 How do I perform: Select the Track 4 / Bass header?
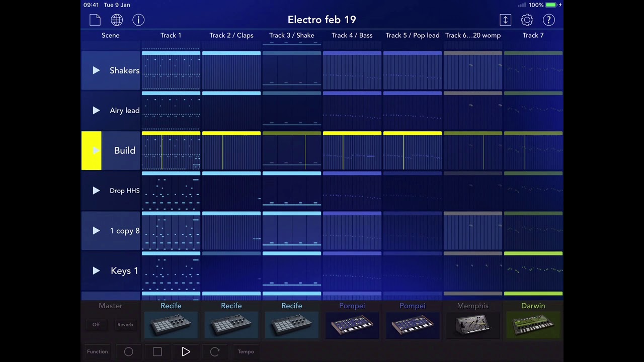click(352, 35)
